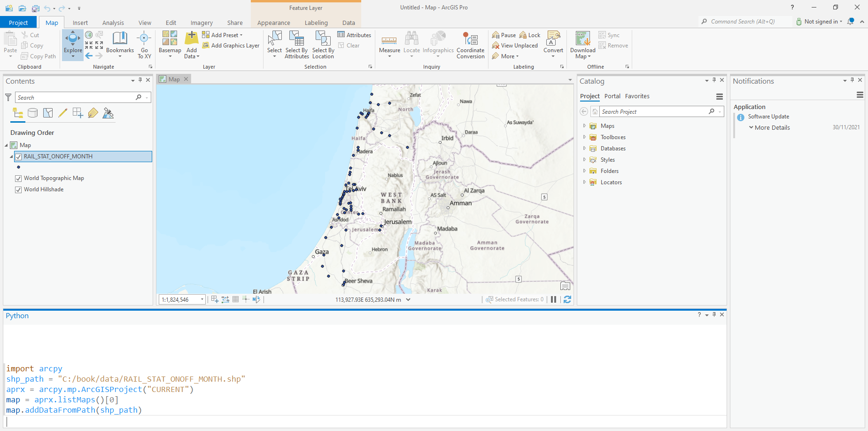
Task: Switch to the Portal tab in Catalog
Action: coord(612,96)
